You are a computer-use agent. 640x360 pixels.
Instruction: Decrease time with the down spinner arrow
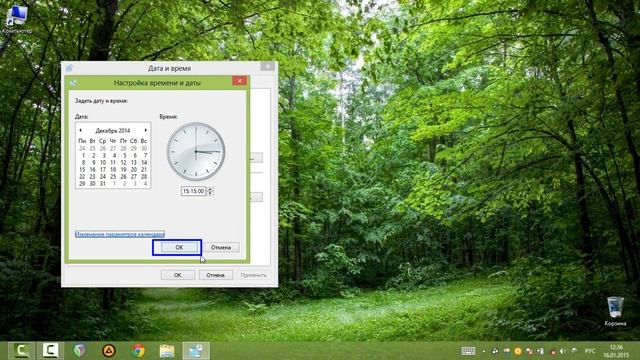pos(210,193)
